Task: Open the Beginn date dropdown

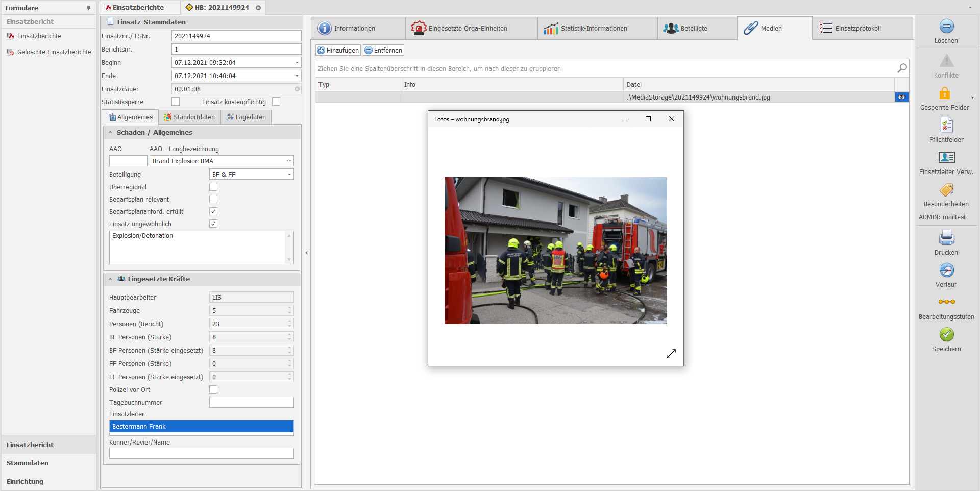Action: click(x=297, y=63)
